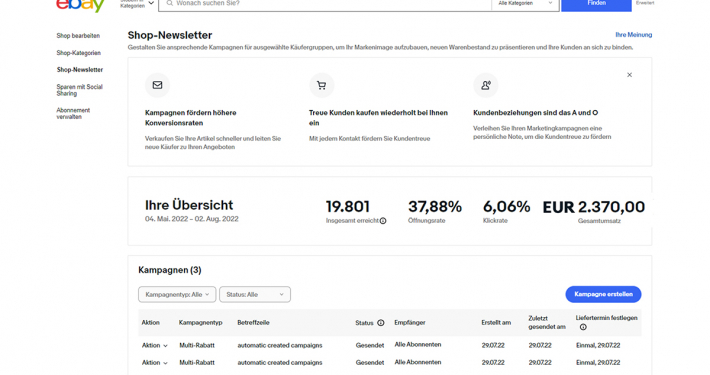Click info icon beside Status column header
Viewport: 710px width, 375px height.
coord(381,323)
